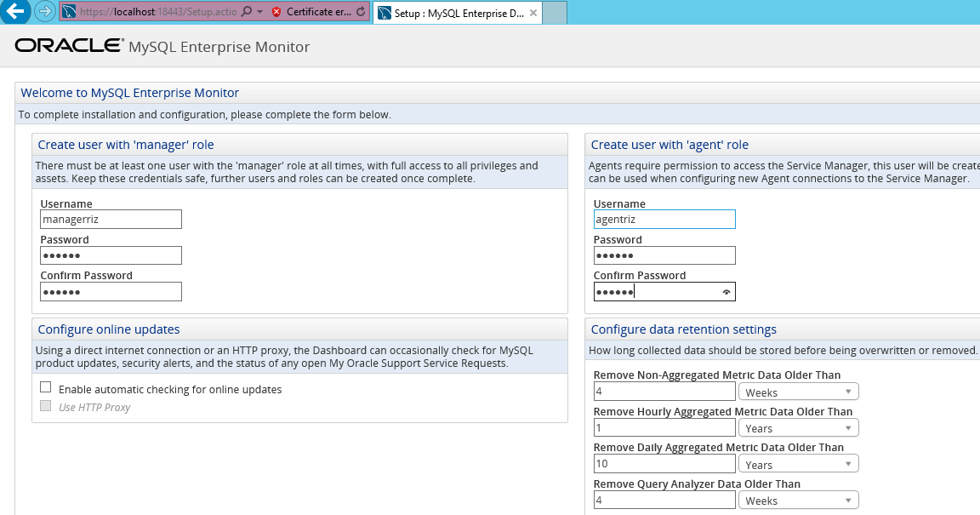Open Query Analyzer Data Weeks dropdown
The width and height of the screenshot is (980, 515).
[x=798, y=501]
